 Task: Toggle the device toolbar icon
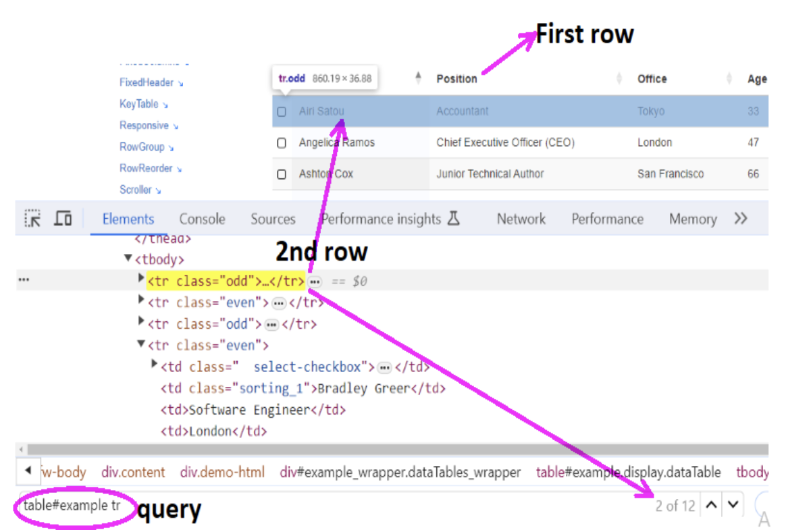click(x=63, y=219)
